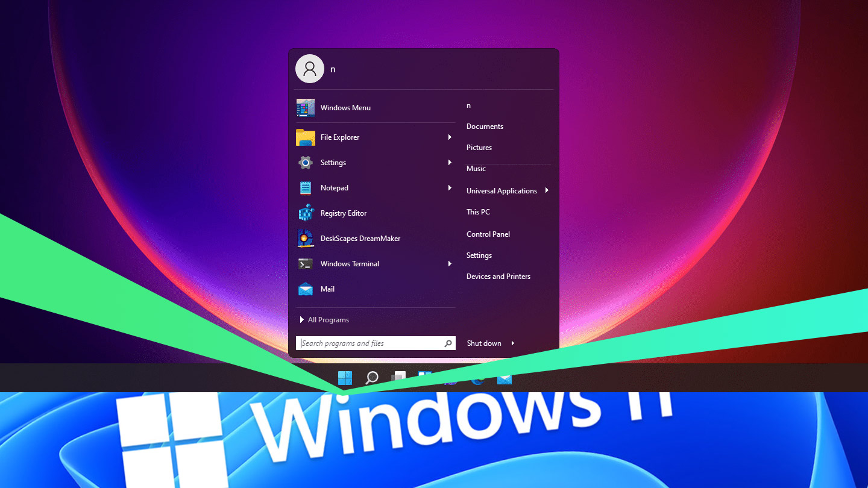Open DeskScapes DreamMaker
This screenshot has height=488, width=868.
360,239
